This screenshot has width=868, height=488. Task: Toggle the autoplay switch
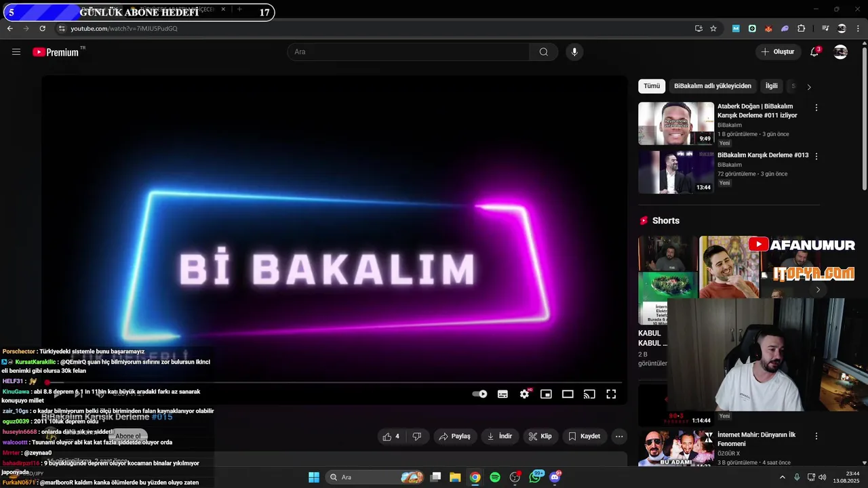pos(479,394)
